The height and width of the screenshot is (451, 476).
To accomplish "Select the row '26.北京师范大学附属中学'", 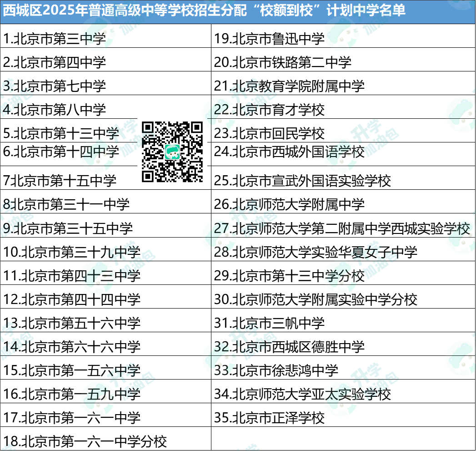I will [x=343, y=202].
